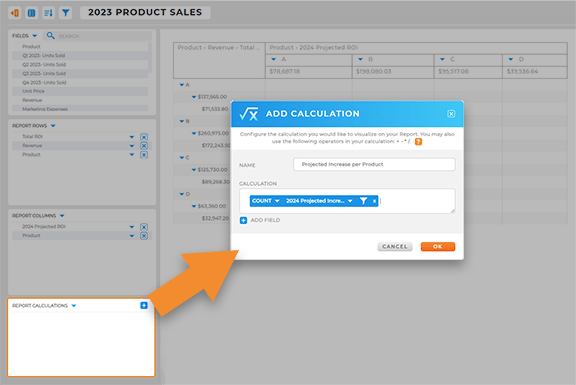Image resolution: width=576 pixels, height=385 pixels.
Task: Select the Revenue field in Fields list
Action: click(80, 100)
